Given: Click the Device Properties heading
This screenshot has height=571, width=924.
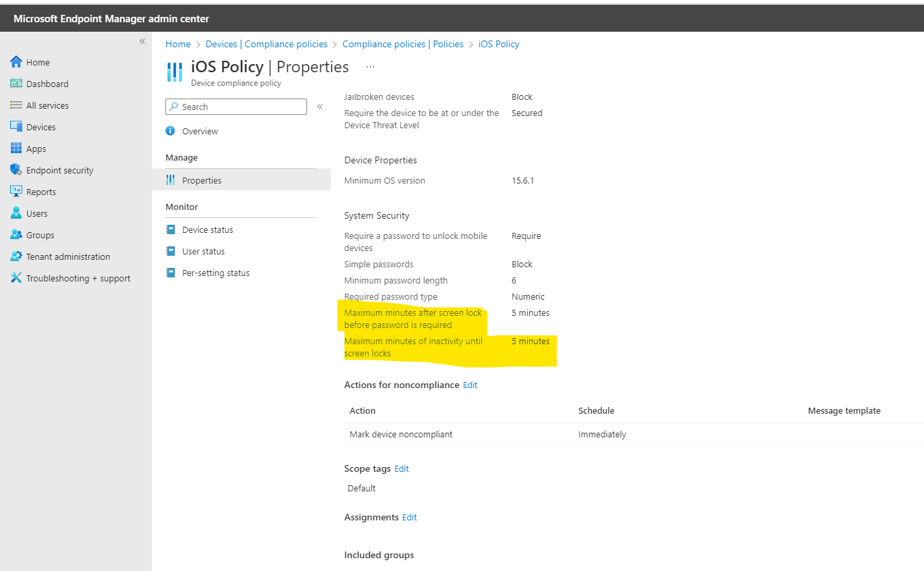Looking at the screenshot, I should tap(381, 160).
